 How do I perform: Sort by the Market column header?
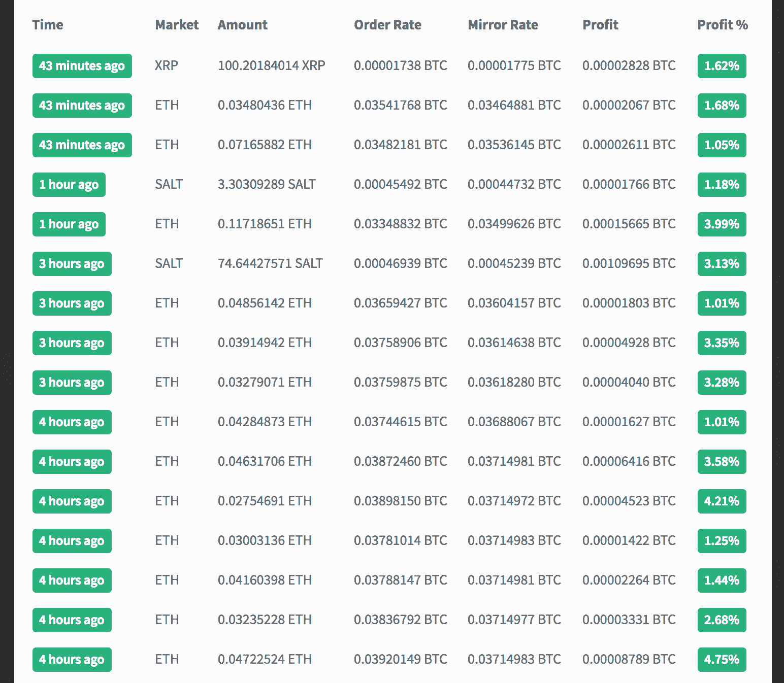(x=177, y=25)
